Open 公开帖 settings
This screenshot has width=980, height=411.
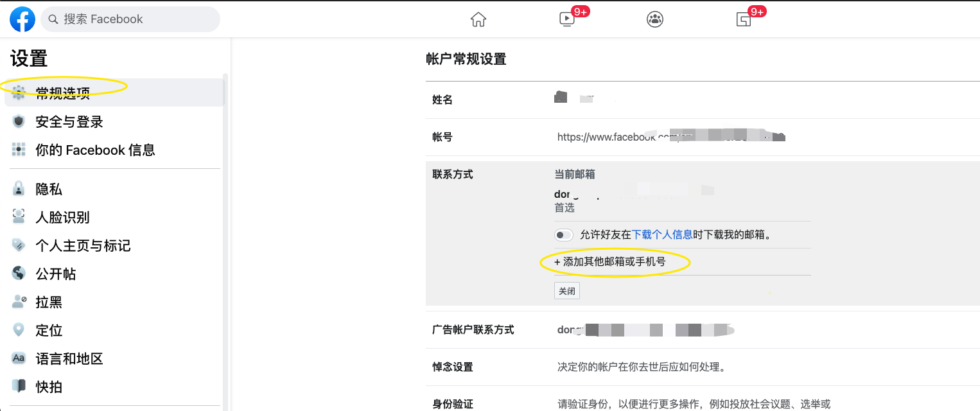pos(115,274)
